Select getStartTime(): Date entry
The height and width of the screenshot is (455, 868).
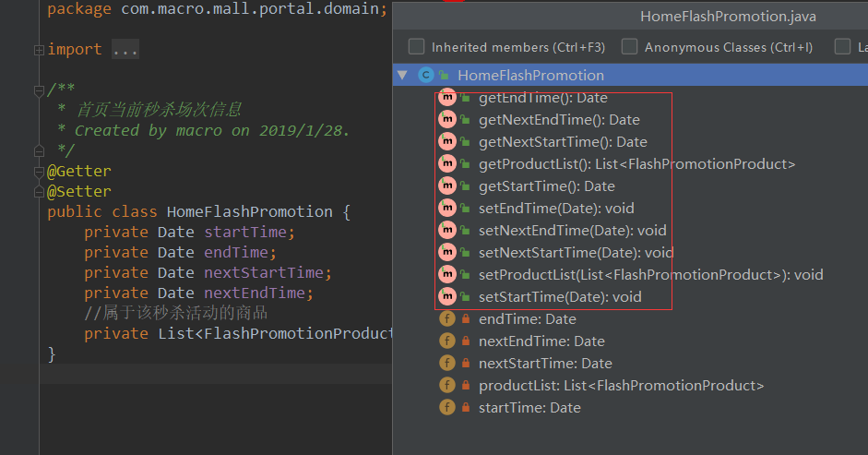click(x=547, y=186)
